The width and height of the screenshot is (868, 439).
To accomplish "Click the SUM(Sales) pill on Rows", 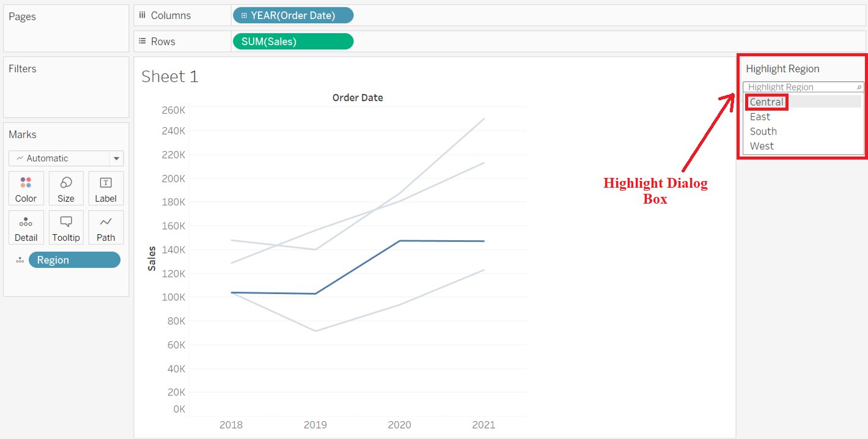I will tap(292, 41).
